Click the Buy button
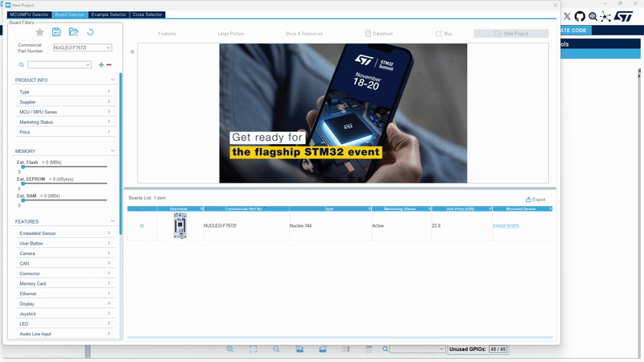 (444, 34)
